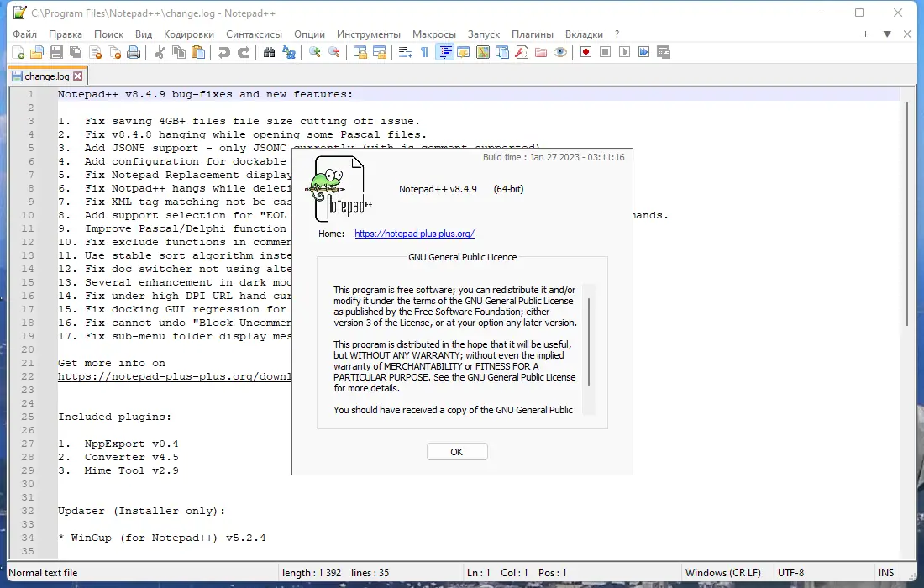The image size is (924, 588).
Task: Cut selection with scissors icon
Action: tap(159, 52)
